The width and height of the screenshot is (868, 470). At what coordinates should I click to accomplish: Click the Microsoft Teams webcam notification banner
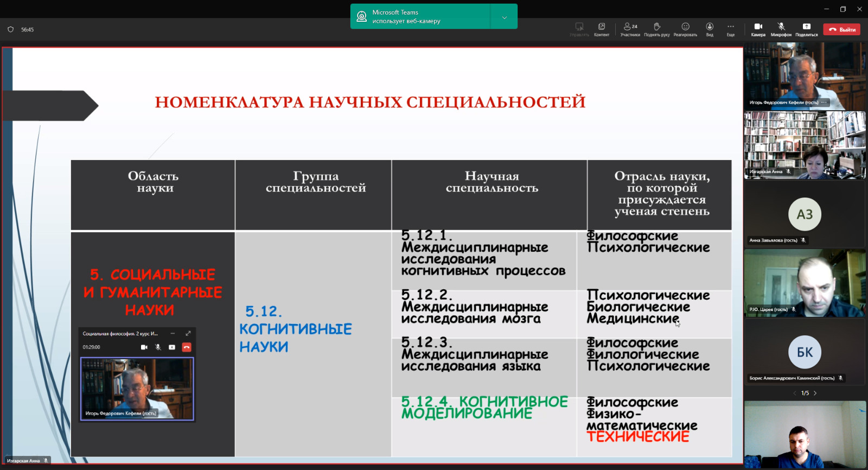420,17
